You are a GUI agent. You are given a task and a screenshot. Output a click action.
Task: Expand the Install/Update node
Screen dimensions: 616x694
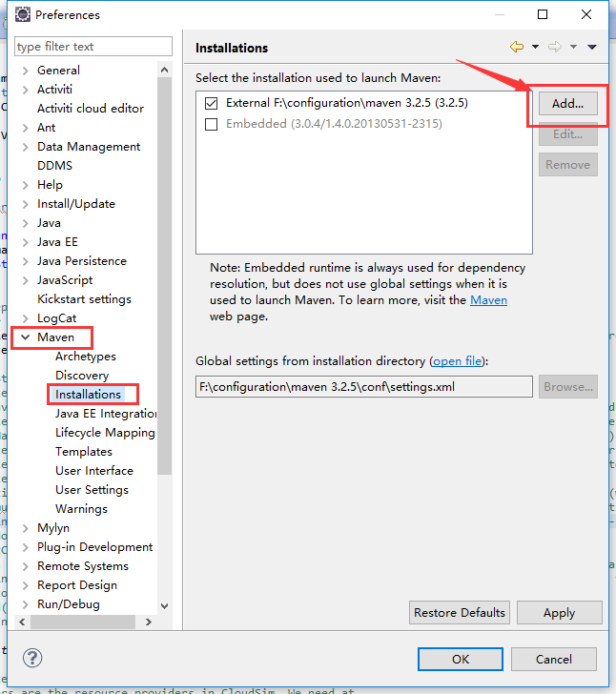point(25,204)
